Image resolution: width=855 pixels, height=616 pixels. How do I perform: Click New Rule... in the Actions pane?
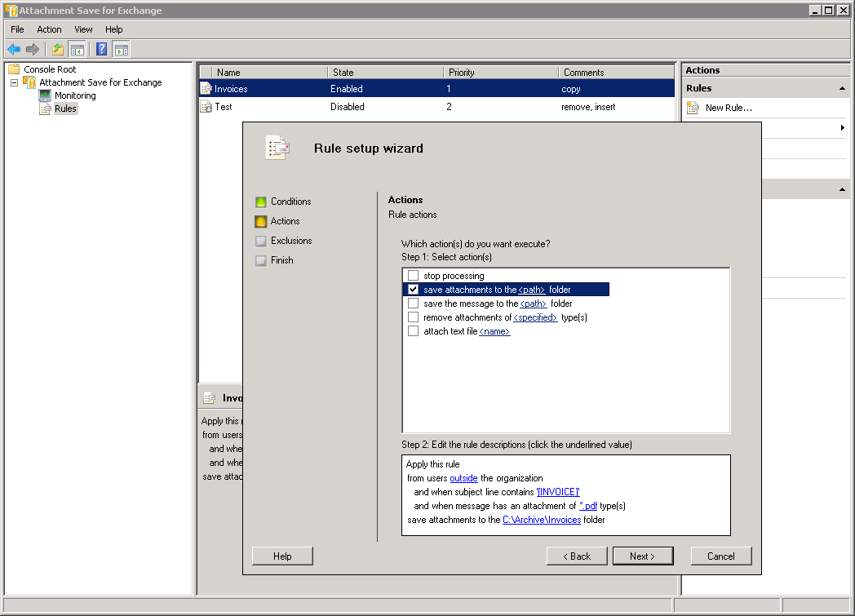pos(729,108)
